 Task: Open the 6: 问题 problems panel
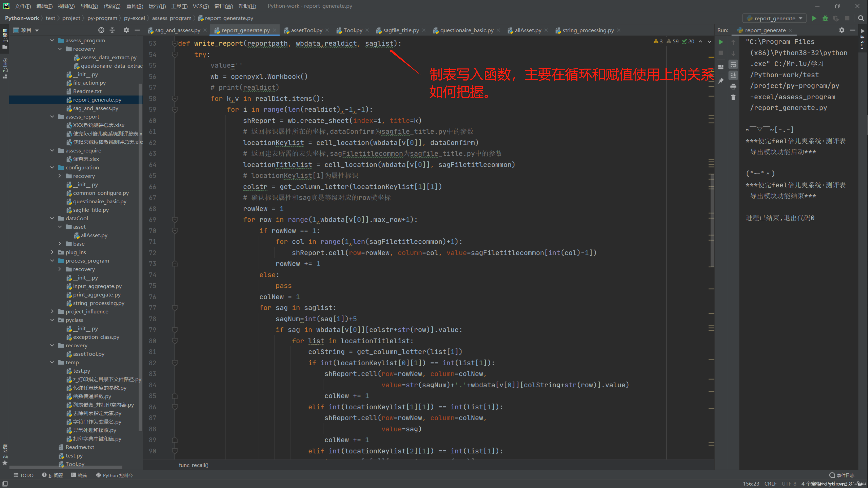(53, 475)
